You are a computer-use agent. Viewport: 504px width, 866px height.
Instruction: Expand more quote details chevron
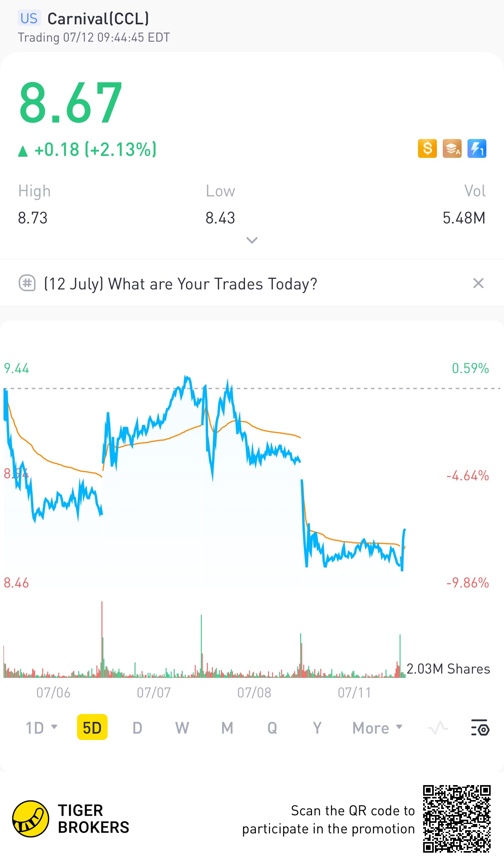pos(252,240)
